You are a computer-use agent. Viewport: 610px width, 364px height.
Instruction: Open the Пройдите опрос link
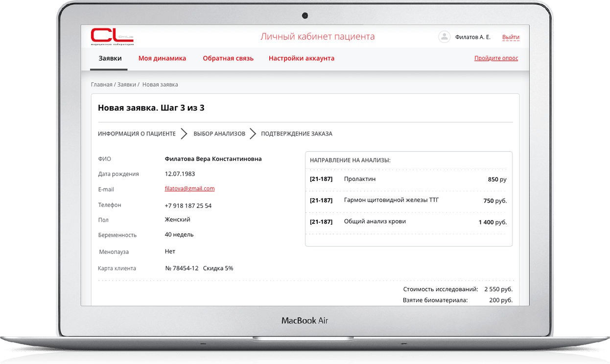(496, 58)
